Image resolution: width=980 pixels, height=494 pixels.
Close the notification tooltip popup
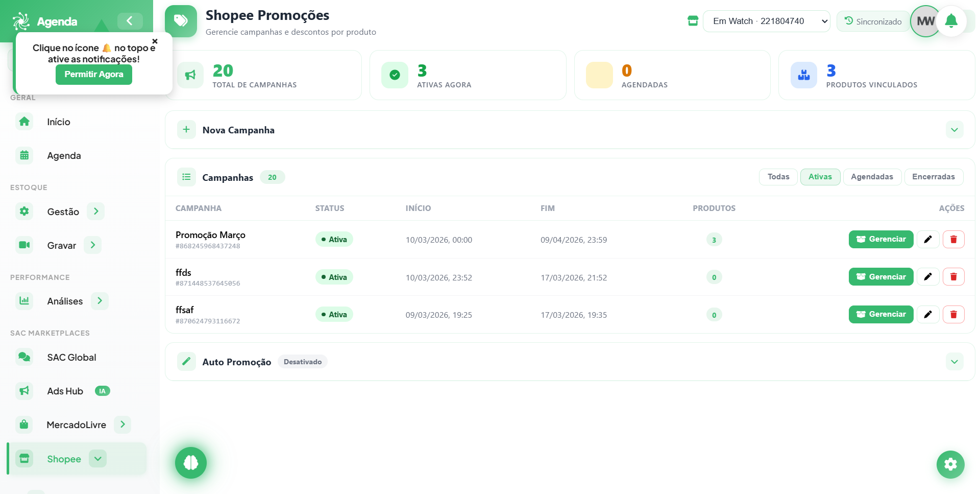155,41
